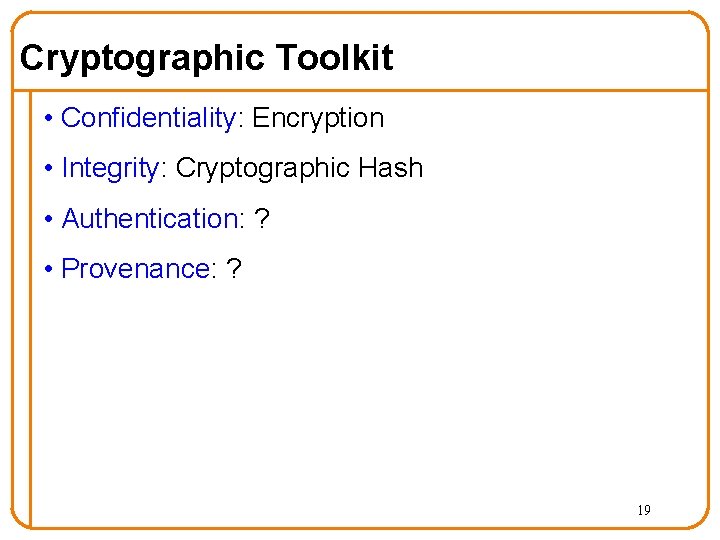Select the word "Toolkit" in the title
Screen dimensions: 720x540
[334, 57]
